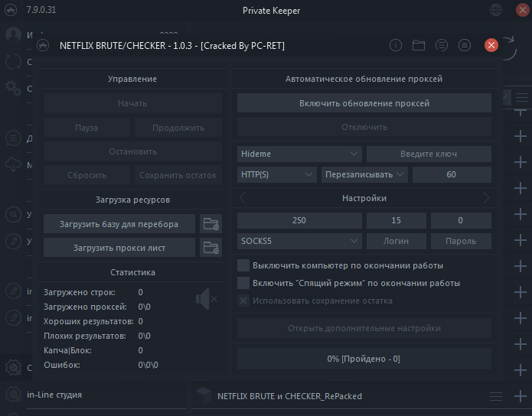Click the Логин input field
The image size is (532, 416).
(397, 241)
